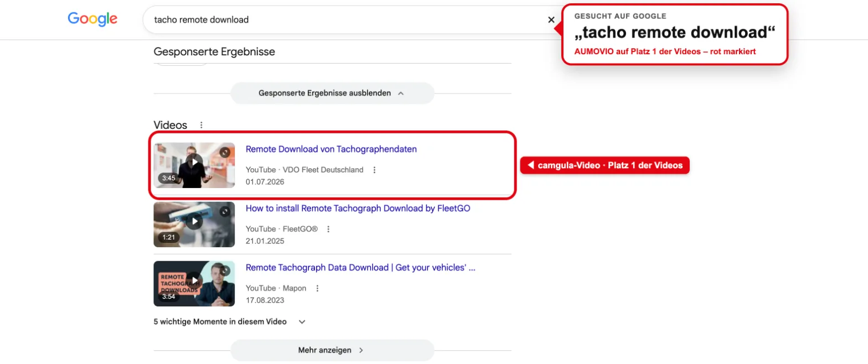Open the Videos section three-dot menu
The width and height of the screenshot is (868, 364).
pyautogui.click(x=201, y=126)
